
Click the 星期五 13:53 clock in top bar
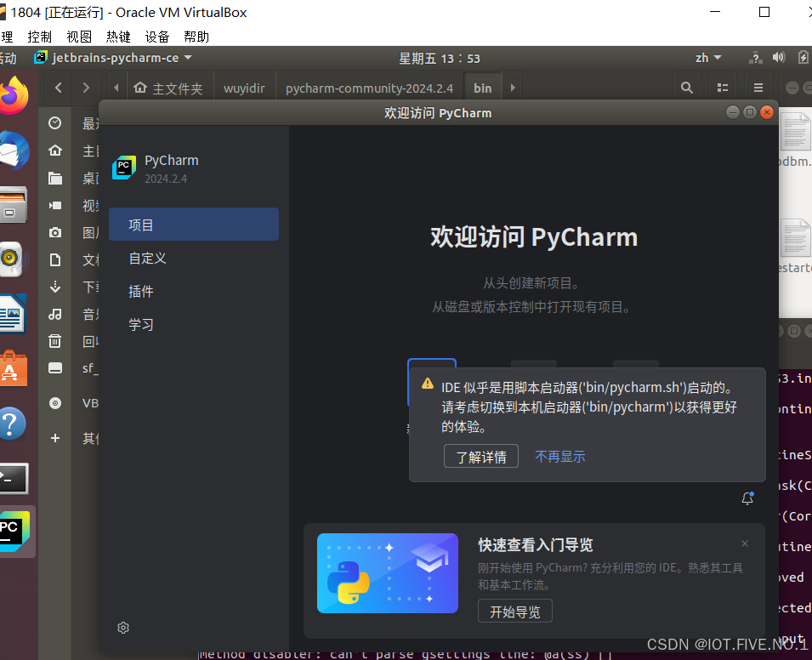[439, 58]
